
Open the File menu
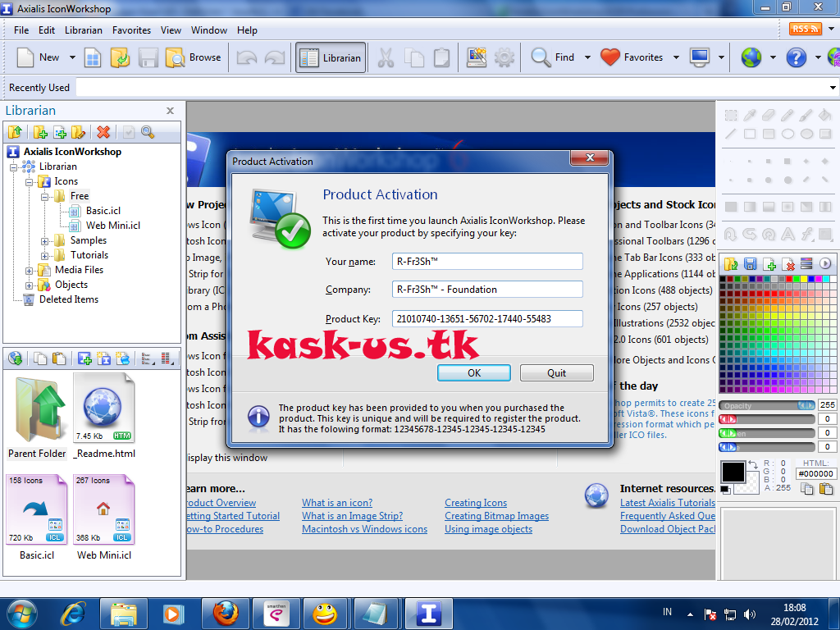21,30
